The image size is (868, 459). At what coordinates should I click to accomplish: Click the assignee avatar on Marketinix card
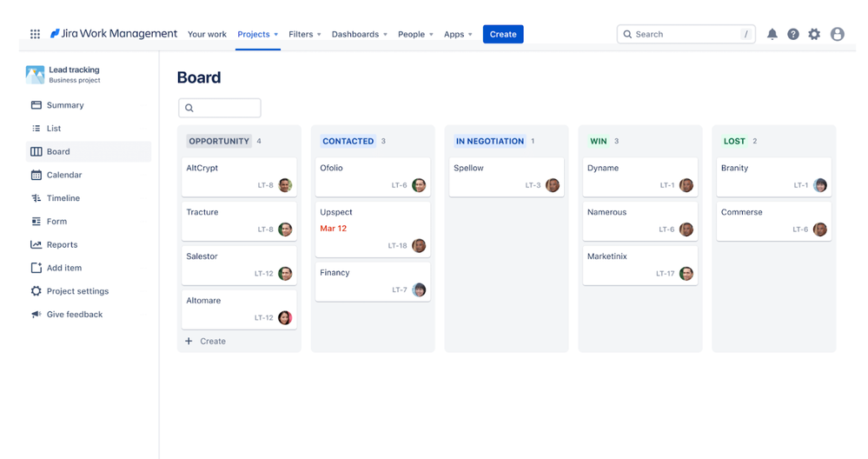tap(686, 274)
